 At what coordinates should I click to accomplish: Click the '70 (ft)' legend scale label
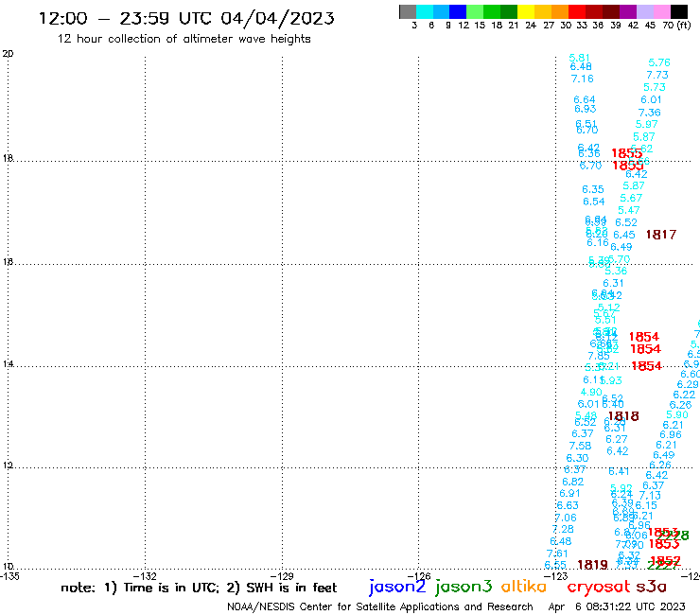[x=676, y=25]
